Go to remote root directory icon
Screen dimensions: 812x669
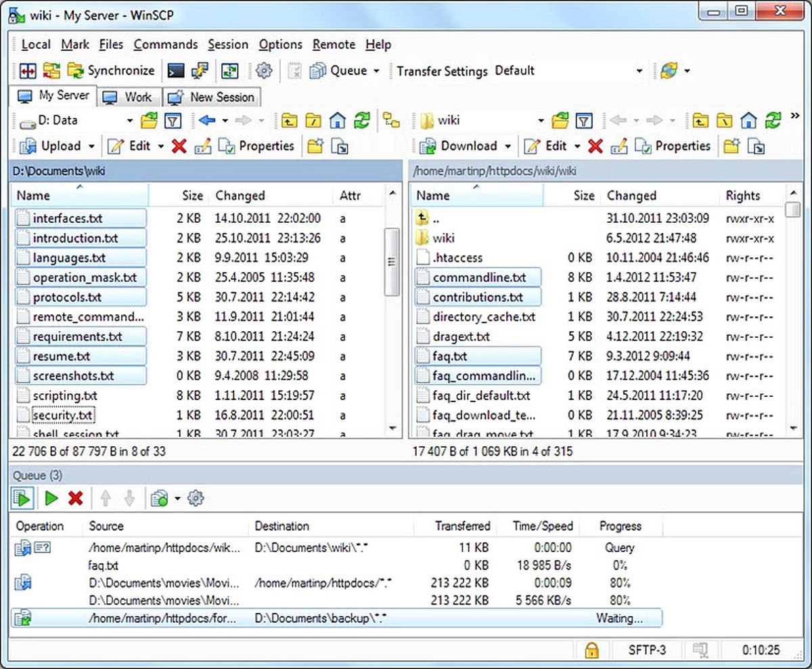pos(724,121)
